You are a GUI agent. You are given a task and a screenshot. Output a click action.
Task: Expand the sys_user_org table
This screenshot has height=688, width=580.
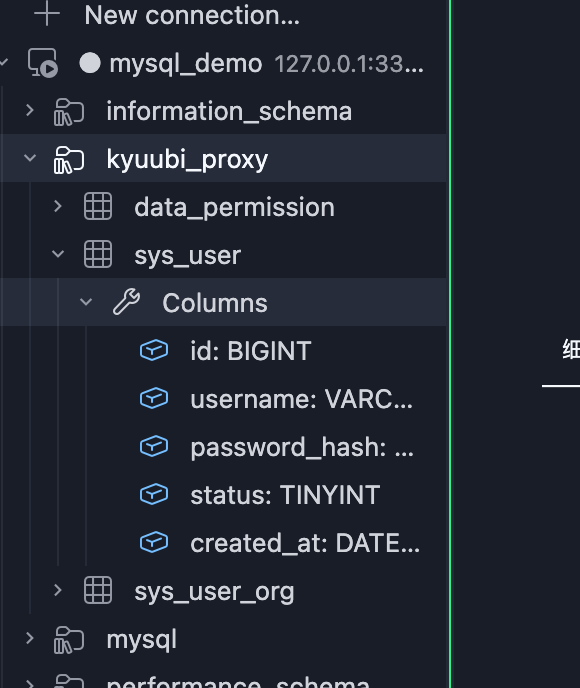click(57, 590)
